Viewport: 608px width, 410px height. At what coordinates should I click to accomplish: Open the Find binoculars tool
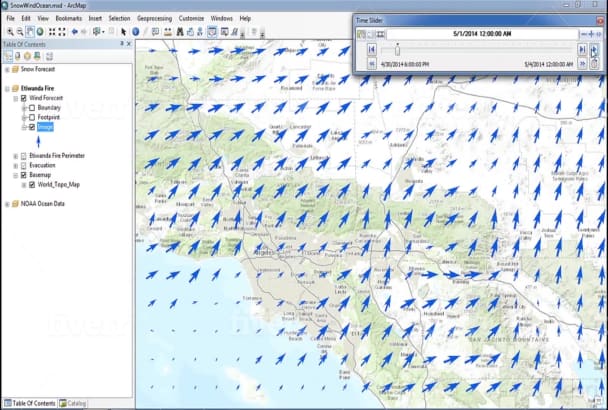[x=180, y=32]
